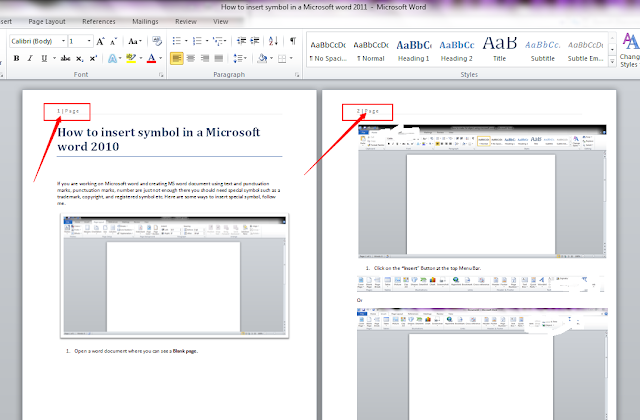
Task: Open Paragraph dialog launcher
Action: [x=297, y=75]
